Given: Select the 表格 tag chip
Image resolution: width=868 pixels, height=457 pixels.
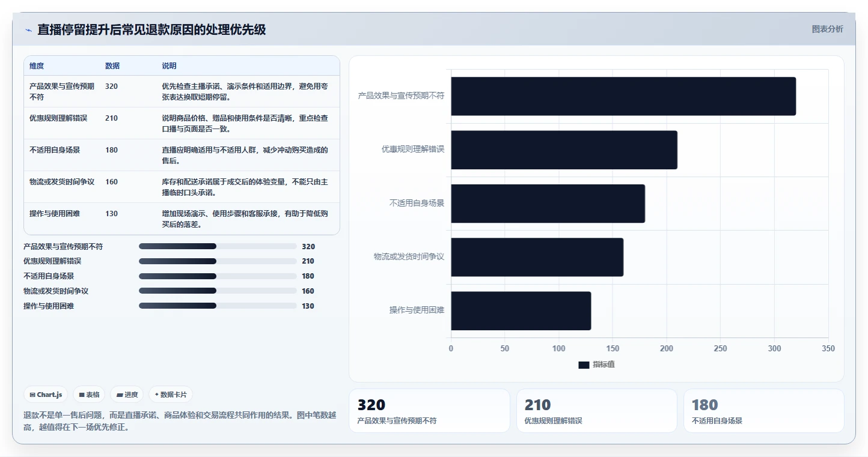Looking at the screenshot, I should coord(89,395).
